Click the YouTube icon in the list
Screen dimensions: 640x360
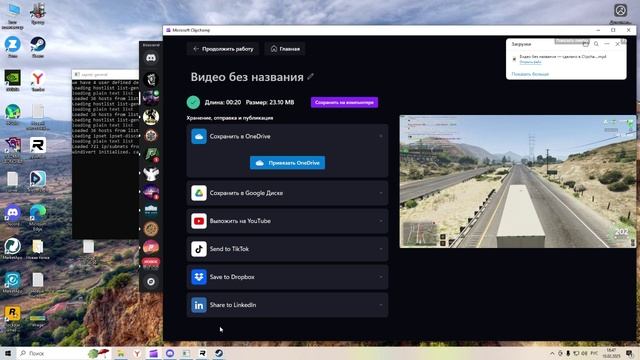(199, 221)
